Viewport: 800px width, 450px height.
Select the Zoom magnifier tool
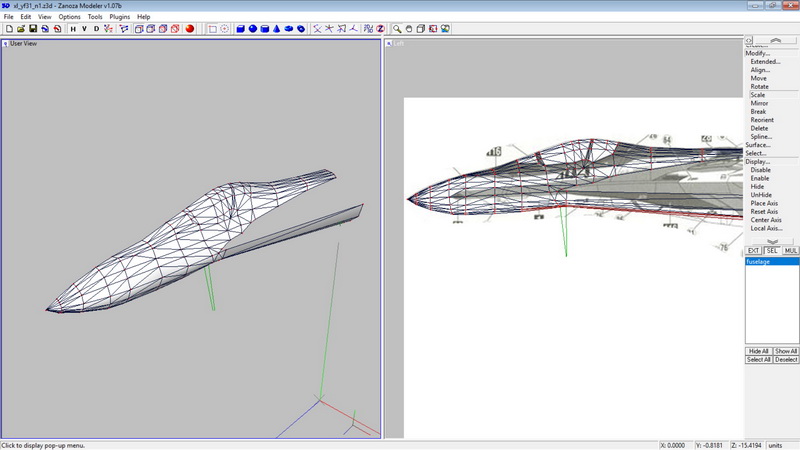[398, 29]
